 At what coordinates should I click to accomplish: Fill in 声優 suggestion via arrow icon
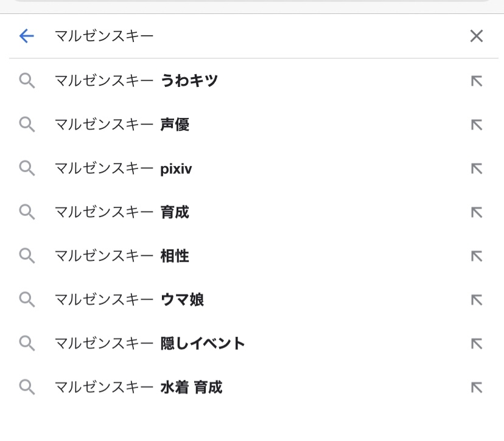477,125
